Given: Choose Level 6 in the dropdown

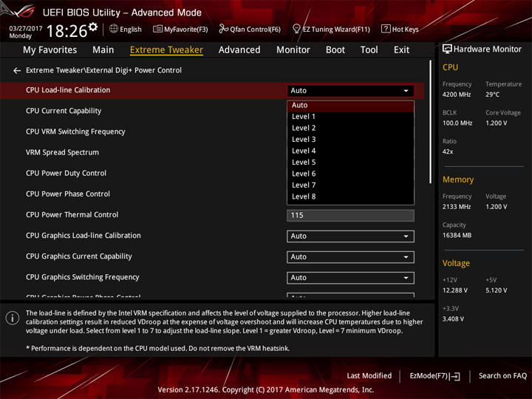Looking at the screenshot, I should pyautogui.click(x=350, y=174).
